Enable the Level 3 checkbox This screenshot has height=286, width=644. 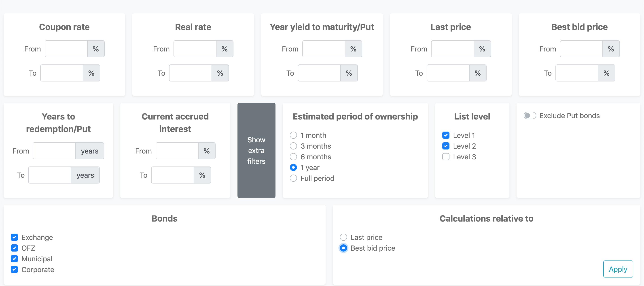445,157
